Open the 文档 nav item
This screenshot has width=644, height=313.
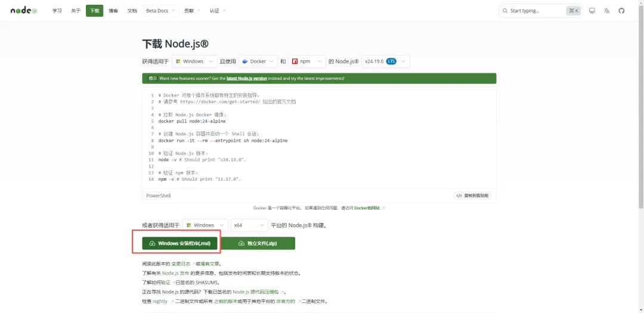tap(132, 11)
